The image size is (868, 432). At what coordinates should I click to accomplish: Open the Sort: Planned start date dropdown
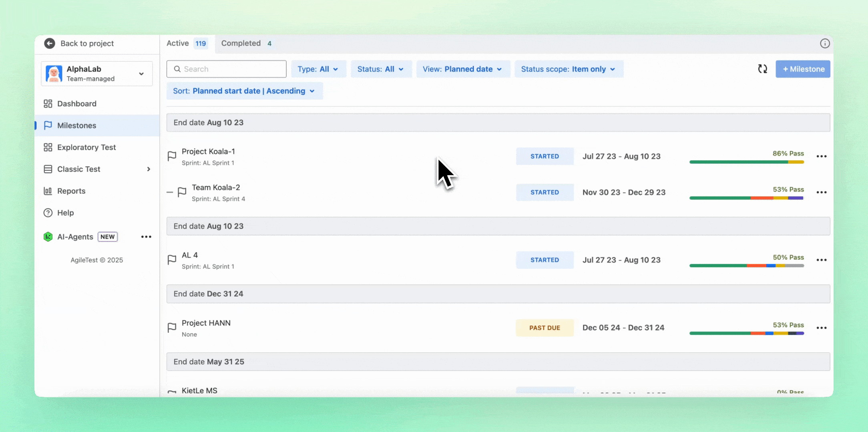pos(244,91)
